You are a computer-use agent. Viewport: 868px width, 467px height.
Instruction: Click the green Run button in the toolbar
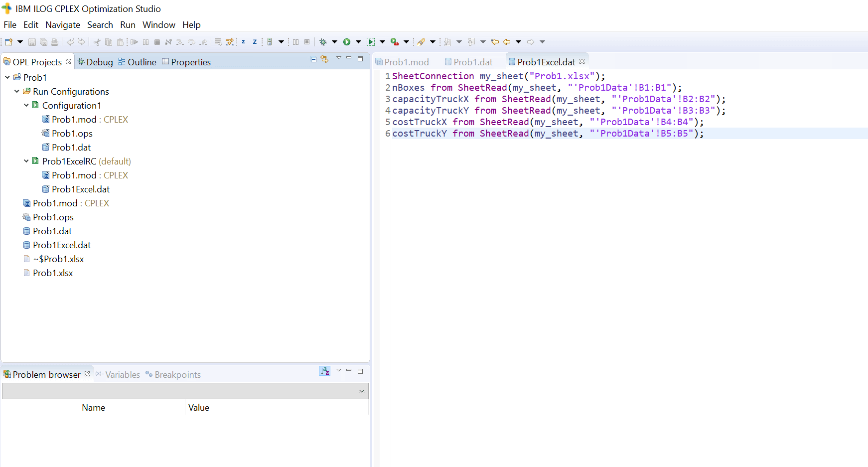click(347, 42)
